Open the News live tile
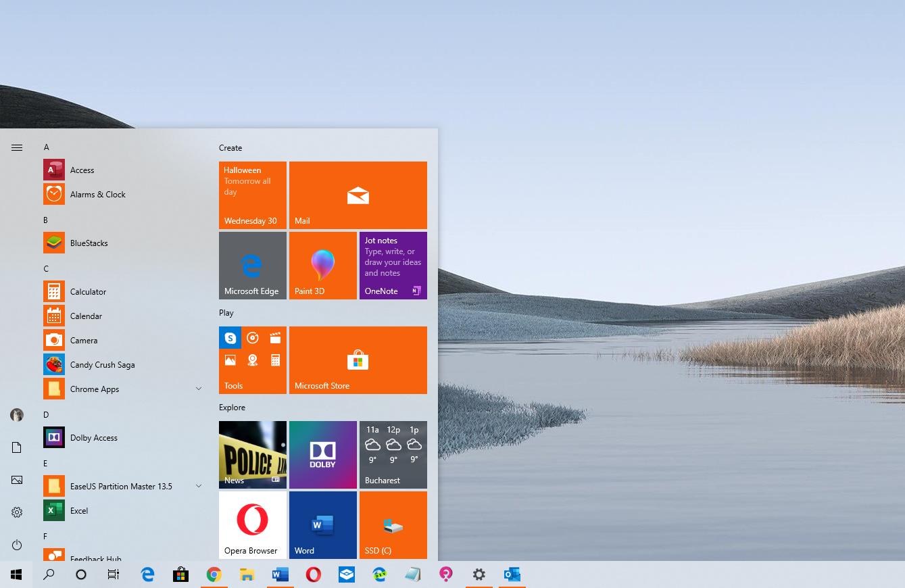This screenshot has width=905, height=588. [x=253, y=455]
